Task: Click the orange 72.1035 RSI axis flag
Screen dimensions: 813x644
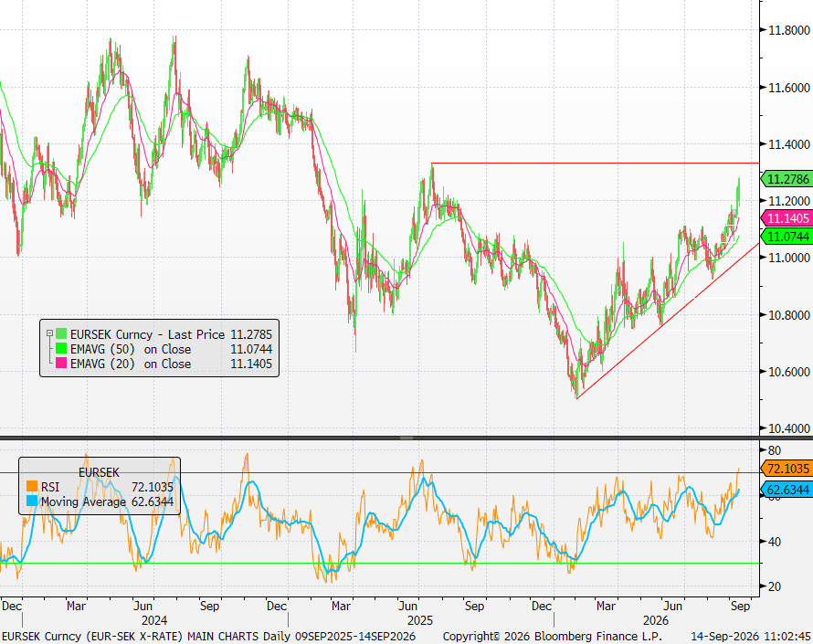Action: click(786, 469)
